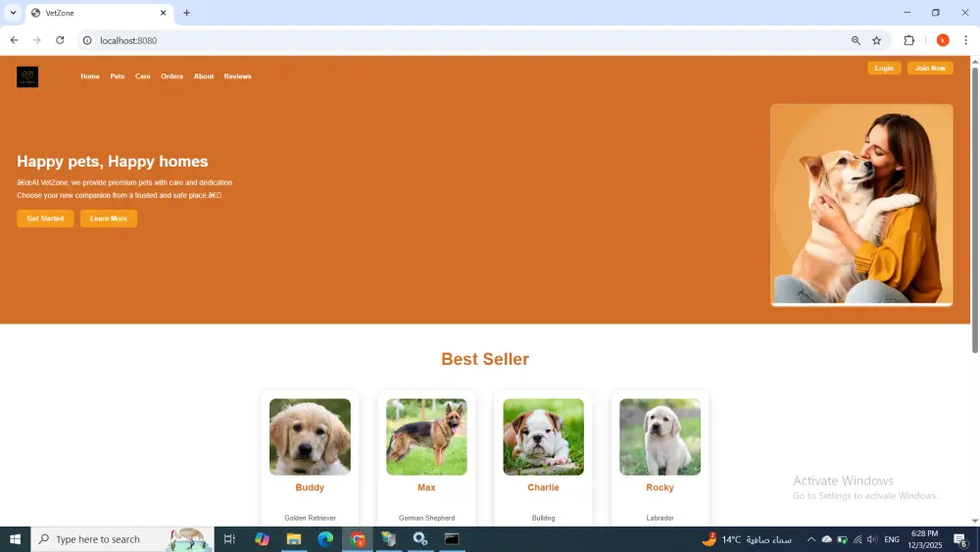Click the scrollbar down arrow
Image resolution: width=980 pixels, height=552 pixels.
(974, 520)
